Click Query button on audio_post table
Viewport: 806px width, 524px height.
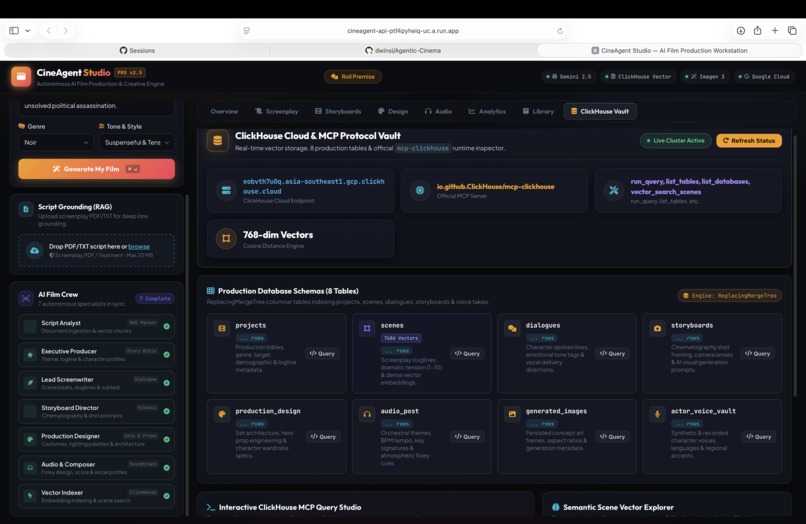click(467, 437)
